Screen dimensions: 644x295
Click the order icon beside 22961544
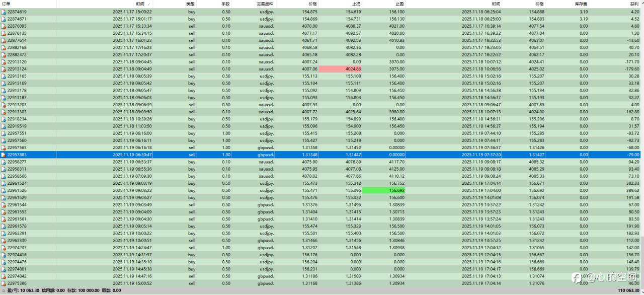point(4,205)
